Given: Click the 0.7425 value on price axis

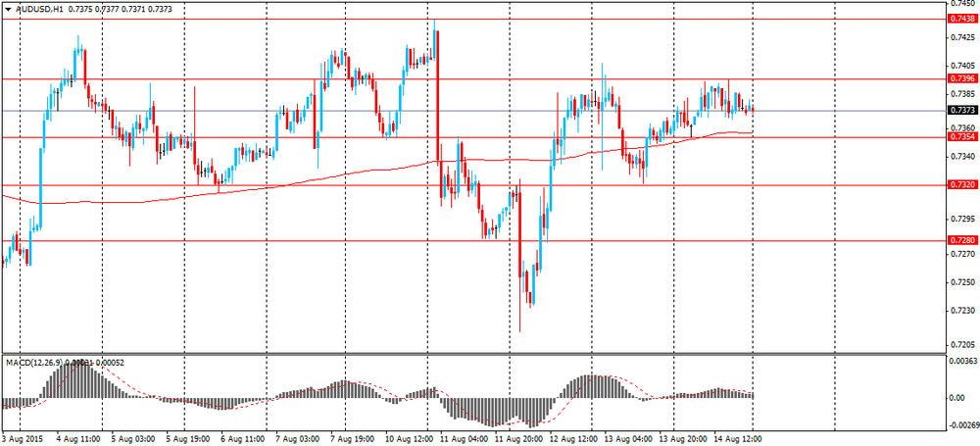Looking at the screenshot, I should [959, 37].
